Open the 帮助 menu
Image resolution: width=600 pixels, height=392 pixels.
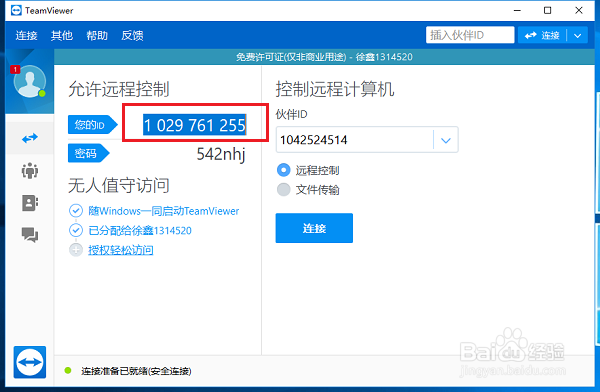[97, 35]
